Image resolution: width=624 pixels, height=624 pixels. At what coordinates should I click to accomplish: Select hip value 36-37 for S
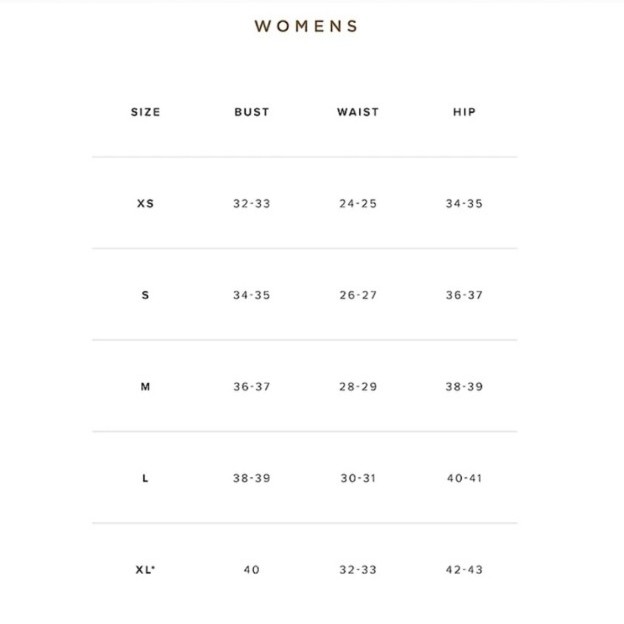(x=464, y=295)
